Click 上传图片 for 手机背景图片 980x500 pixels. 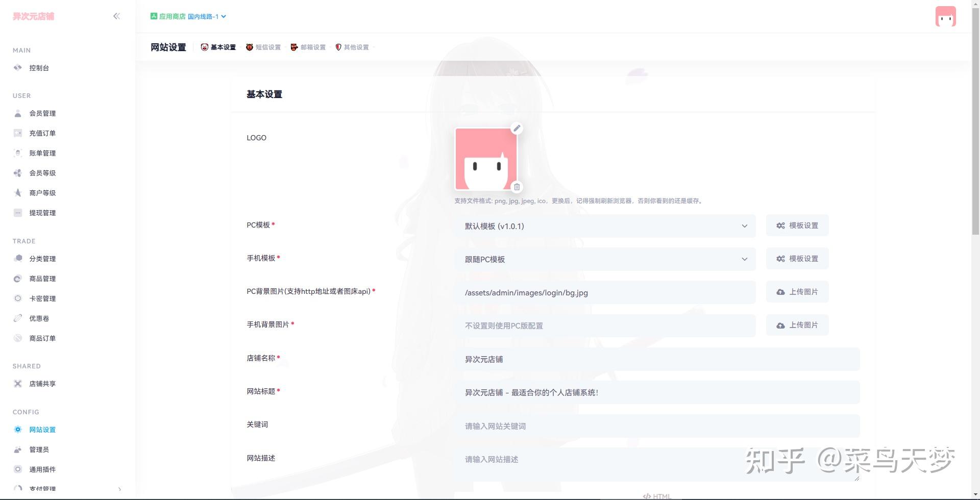point(797,325)
